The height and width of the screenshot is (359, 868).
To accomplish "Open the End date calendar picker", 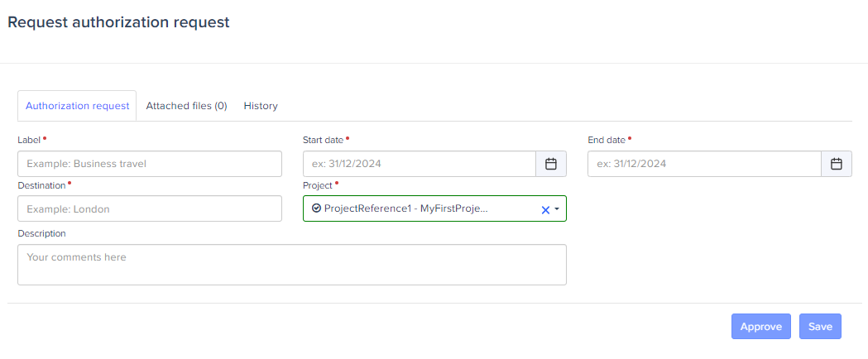I will tap(836, 164).
